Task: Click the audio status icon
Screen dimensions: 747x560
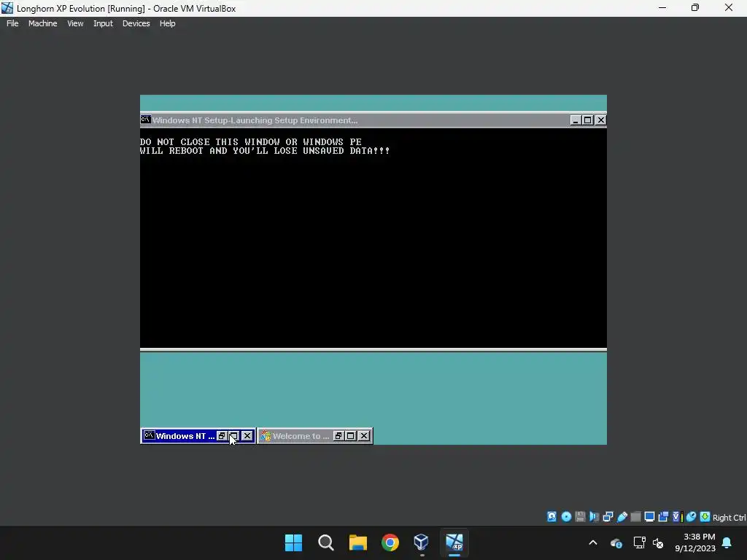Action: pyautogui.click(x=594, y=517)
